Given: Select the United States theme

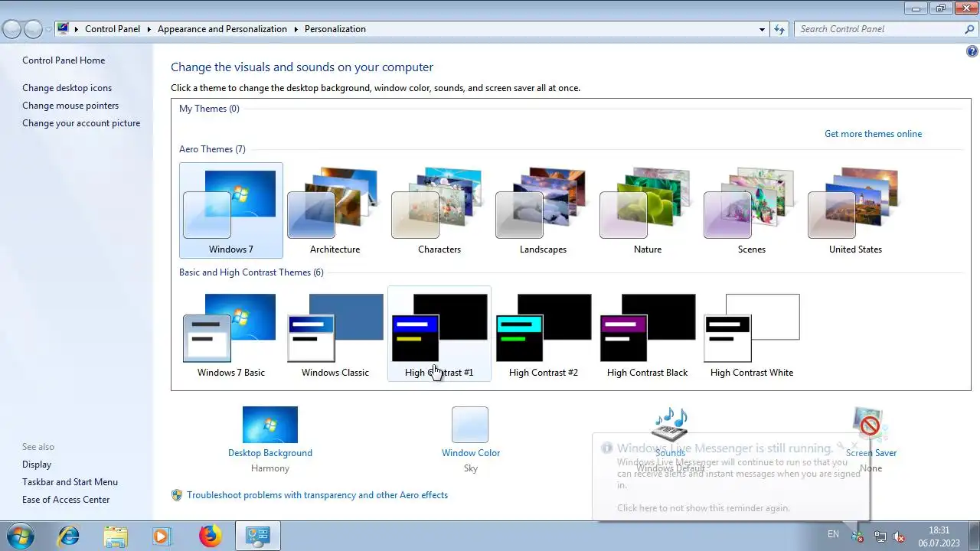Looking at the screenshot, I should coord(855,210).
